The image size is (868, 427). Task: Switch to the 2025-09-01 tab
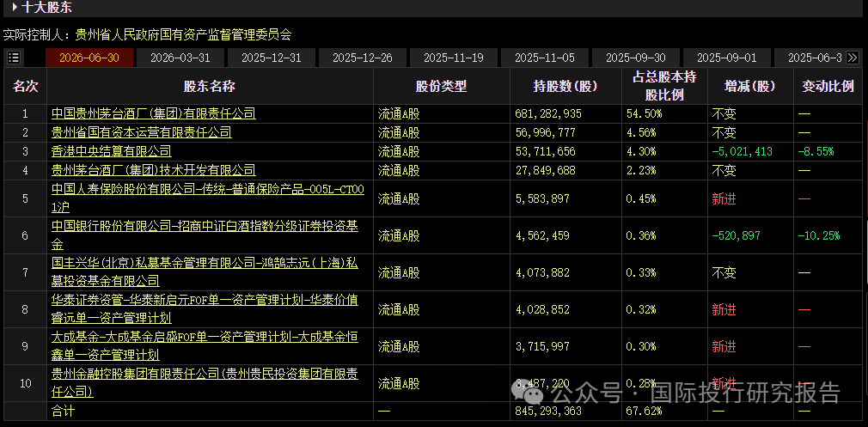tap(726, 58)
